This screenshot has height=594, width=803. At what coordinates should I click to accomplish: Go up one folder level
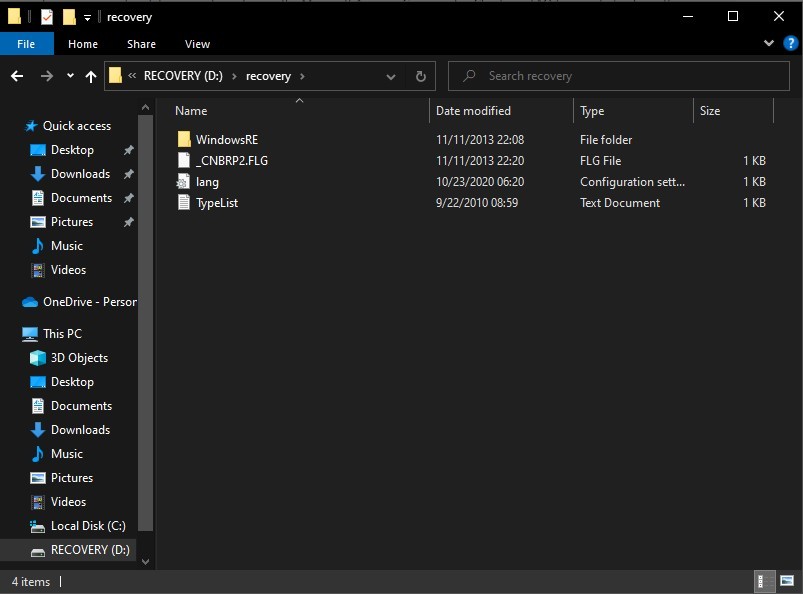(x=91, y=76)
